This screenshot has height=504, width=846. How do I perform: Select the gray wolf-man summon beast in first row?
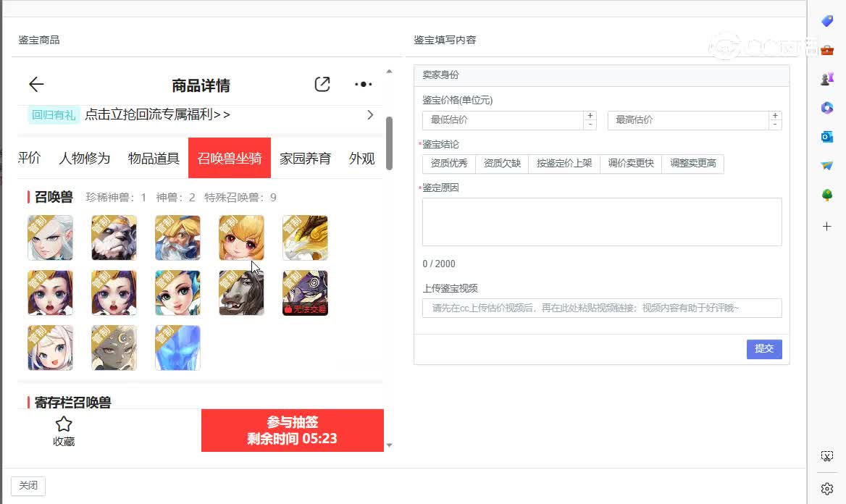pos(114,238)
